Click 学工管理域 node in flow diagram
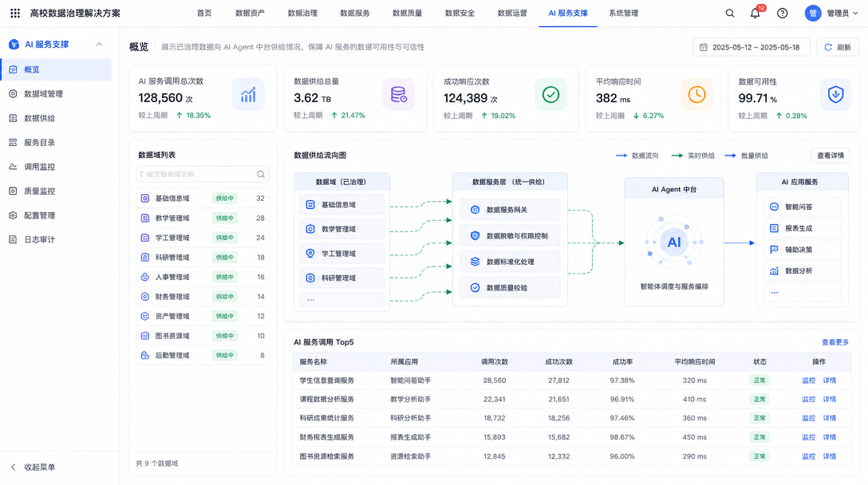868x485 pixels. pos(341,253)
